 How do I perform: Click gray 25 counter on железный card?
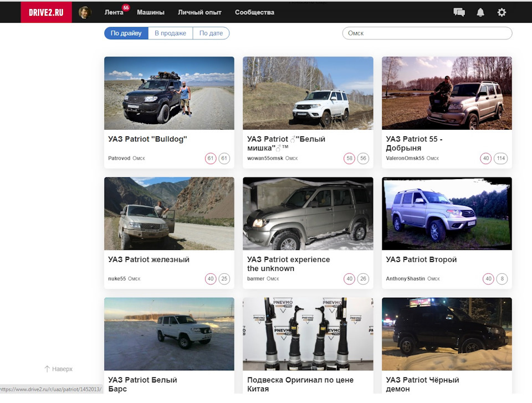pyautogui.click(x=224, y=279)
